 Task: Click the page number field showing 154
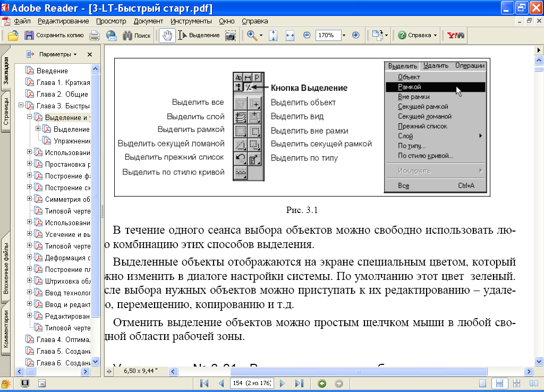(252, 384)
